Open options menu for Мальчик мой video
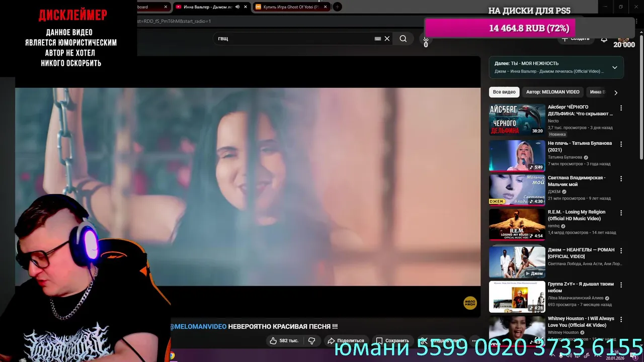Viewport: 644px width, 362px height. pos(621,178)
